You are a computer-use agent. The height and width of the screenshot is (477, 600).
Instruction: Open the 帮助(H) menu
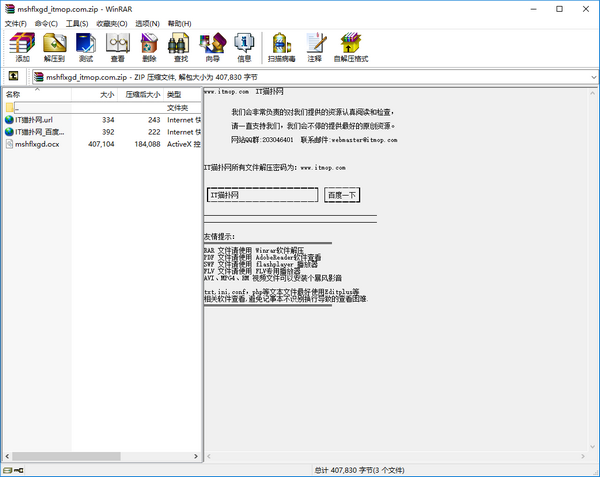tap(179, 24)
